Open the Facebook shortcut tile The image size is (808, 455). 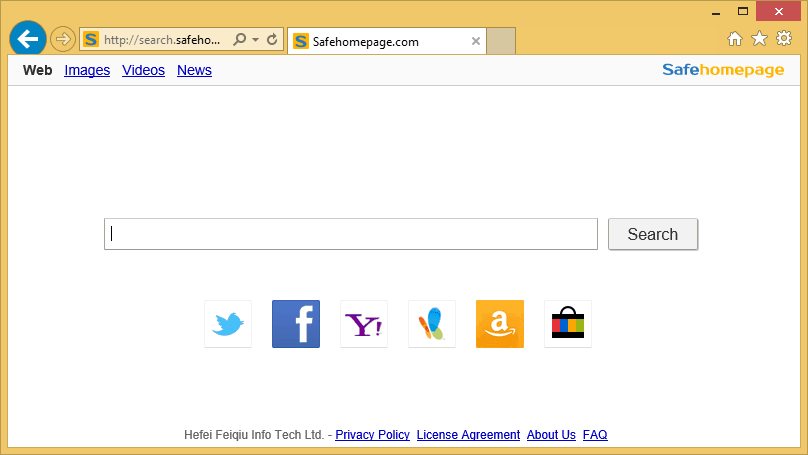point(296,324)
